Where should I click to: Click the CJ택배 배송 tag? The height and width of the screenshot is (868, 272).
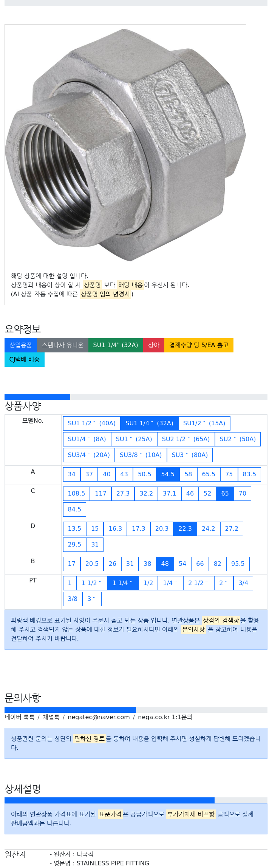[x=25, y=359]
